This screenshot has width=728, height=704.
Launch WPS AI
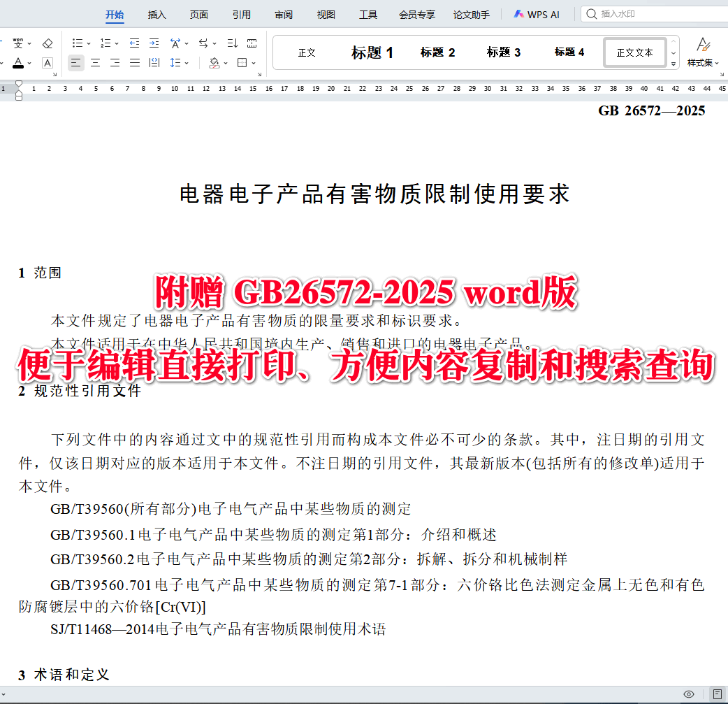537,15
